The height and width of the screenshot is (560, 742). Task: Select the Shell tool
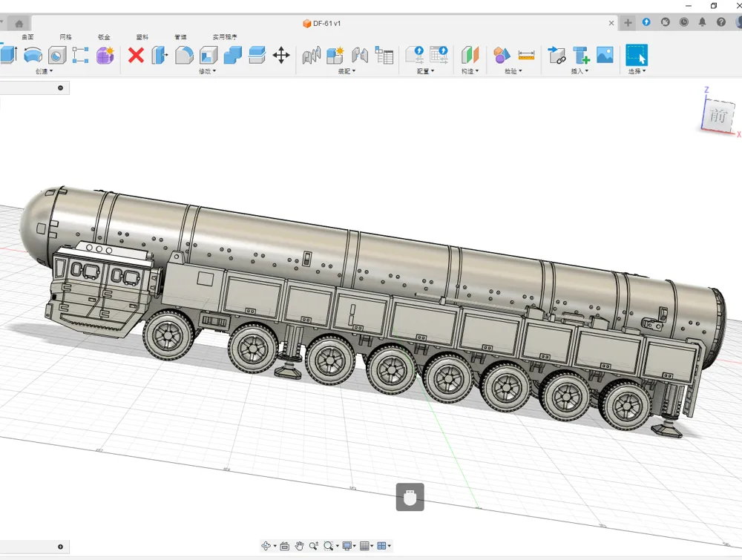pos(209,56)
